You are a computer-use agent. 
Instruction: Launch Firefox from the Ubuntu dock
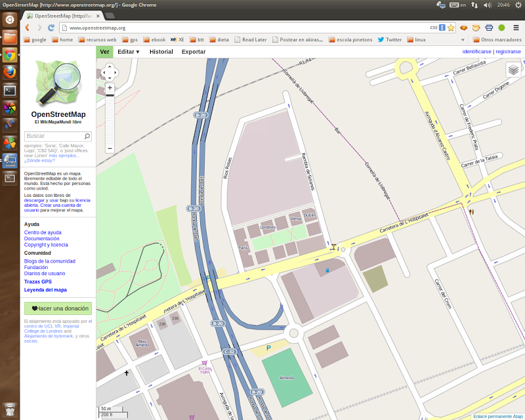pyautogui.click(x=10, y=72)
